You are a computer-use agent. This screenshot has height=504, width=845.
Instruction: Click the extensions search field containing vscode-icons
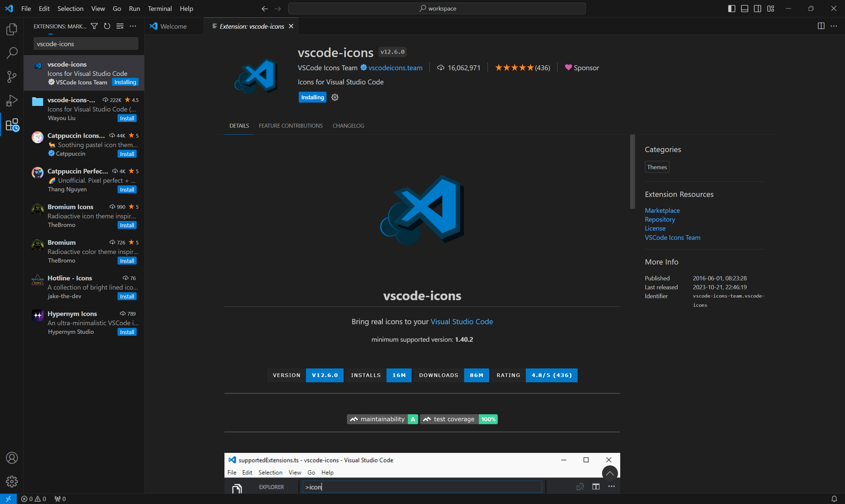(x=86, y=44)
